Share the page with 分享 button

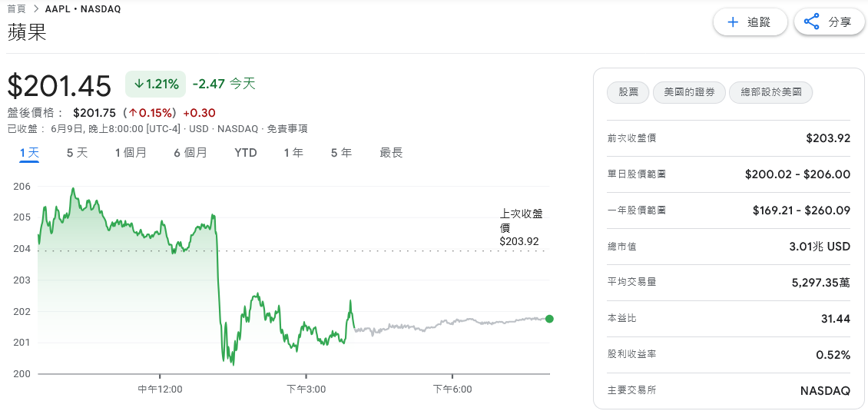pyautogui.click(x=829, y=22)
